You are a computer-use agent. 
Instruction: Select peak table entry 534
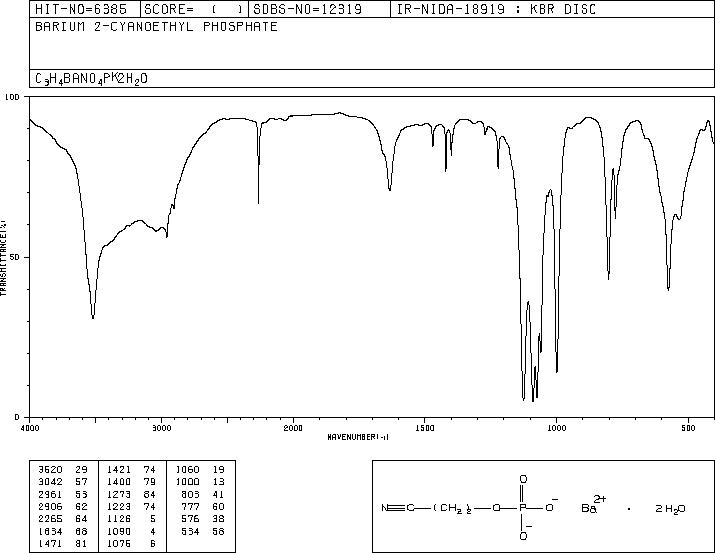coord(204,532)
